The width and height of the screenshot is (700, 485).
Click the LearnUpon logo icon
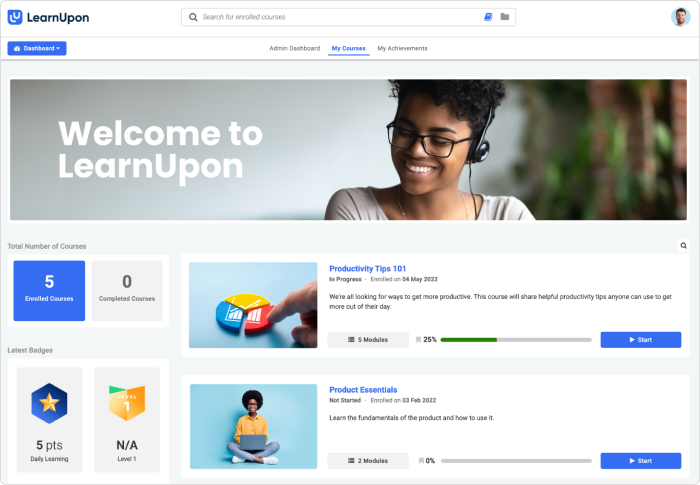(15, 17)
